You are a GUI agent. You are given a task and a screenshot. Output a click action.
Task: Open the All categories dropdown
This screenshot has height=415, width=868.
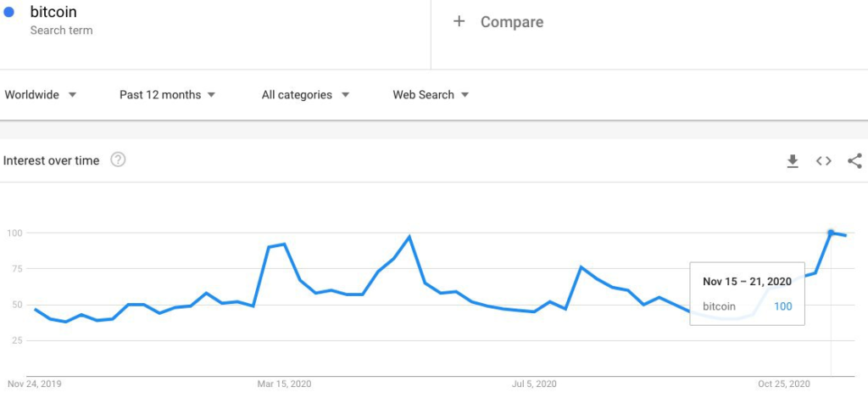(305, 95)
